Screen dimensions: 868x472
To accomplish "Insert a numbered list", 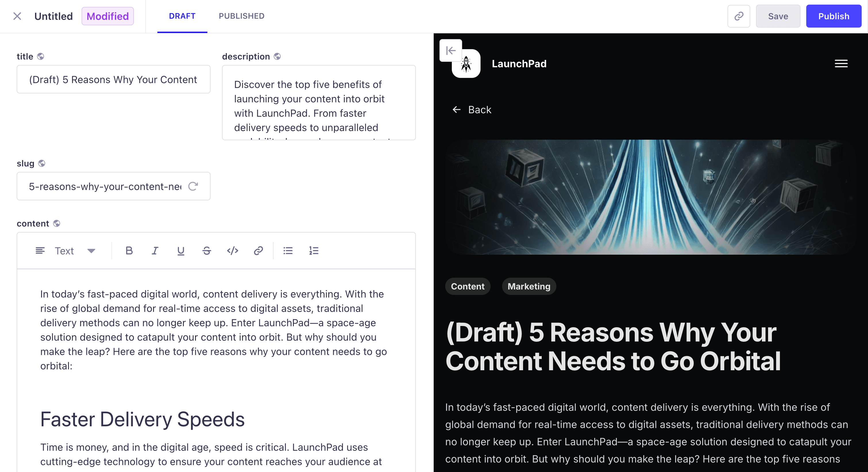I will tap(314, 251).
